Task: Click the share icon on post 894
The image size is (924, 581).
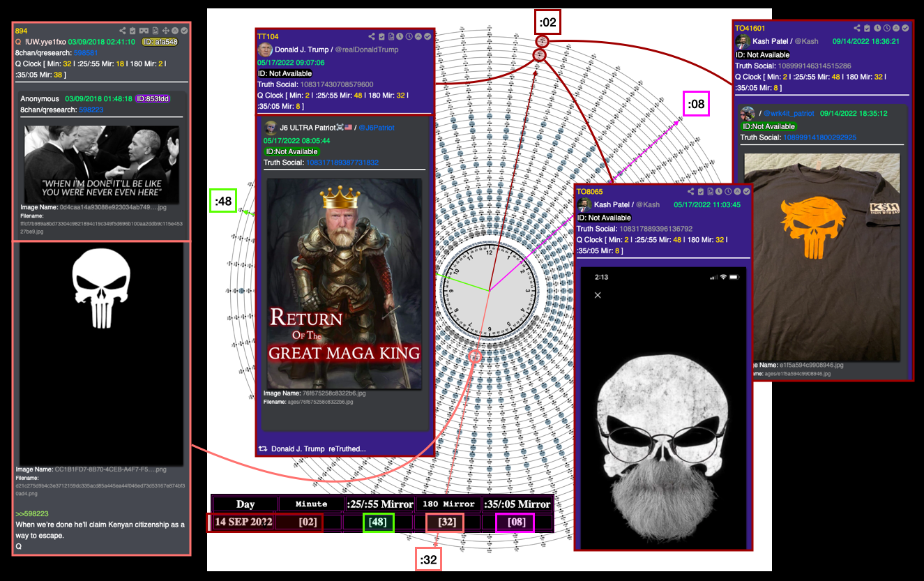Action: click(x=123, y=31)
